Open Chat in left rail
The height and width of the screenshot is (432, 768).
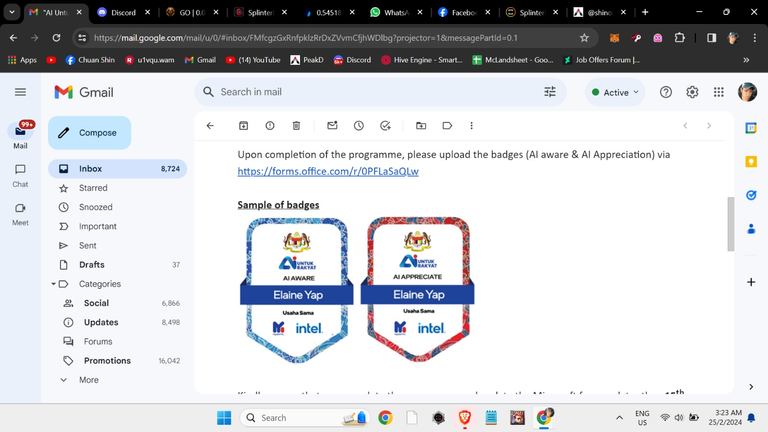click(x=20, y=175)
